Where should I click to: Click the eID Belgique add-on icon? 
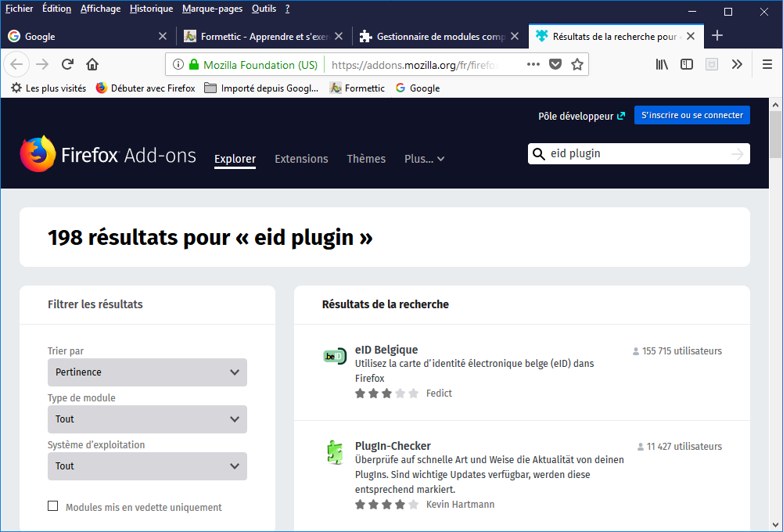[x=335, y=356]
